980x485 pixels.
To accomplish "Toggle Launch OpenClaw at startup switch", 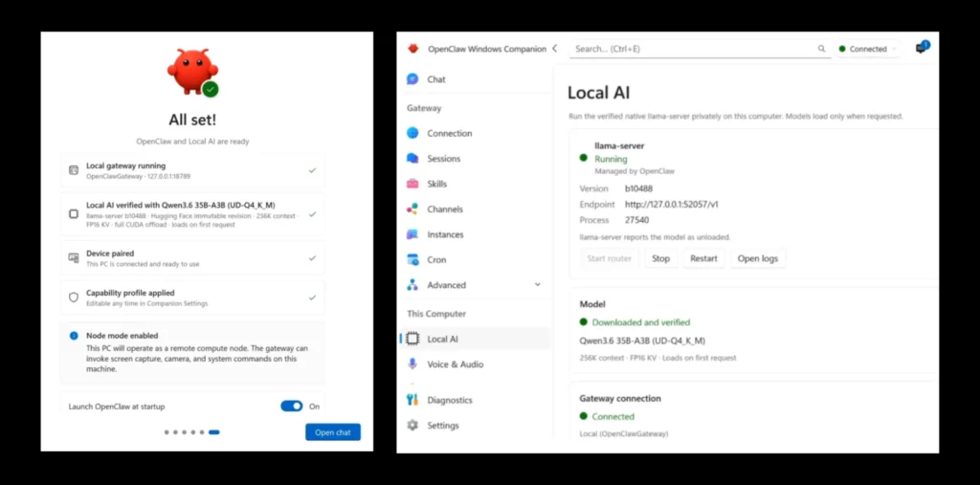I will point(291,407).
